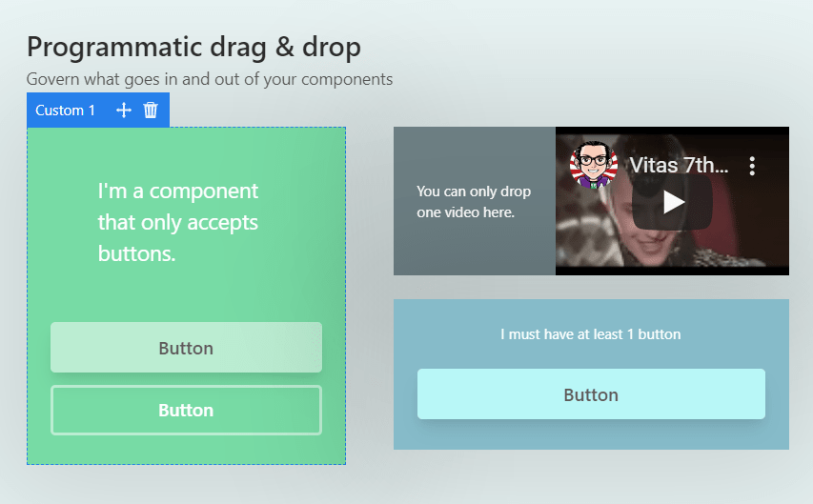The height and width of the screenshot is (504, 813).
Task: Click the move handle icon in Custom 1 toolbar
Action: (123, 110)
